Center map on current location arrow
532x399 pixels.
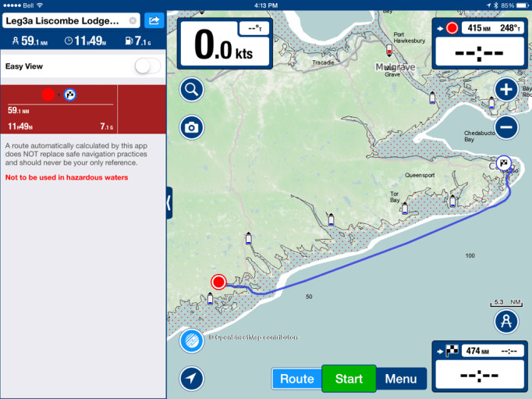tap(191, 379)
